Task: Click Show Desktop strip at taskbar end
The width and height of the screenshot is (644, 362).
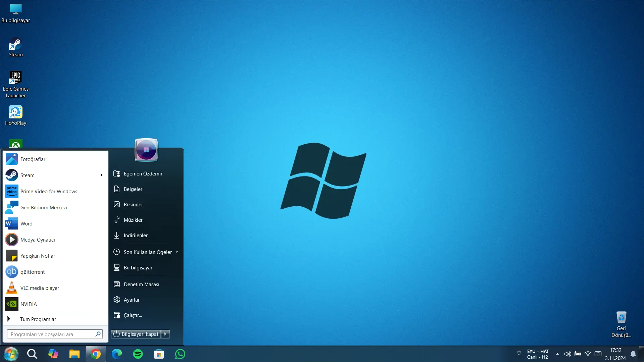Action: (x=642, y=354)
